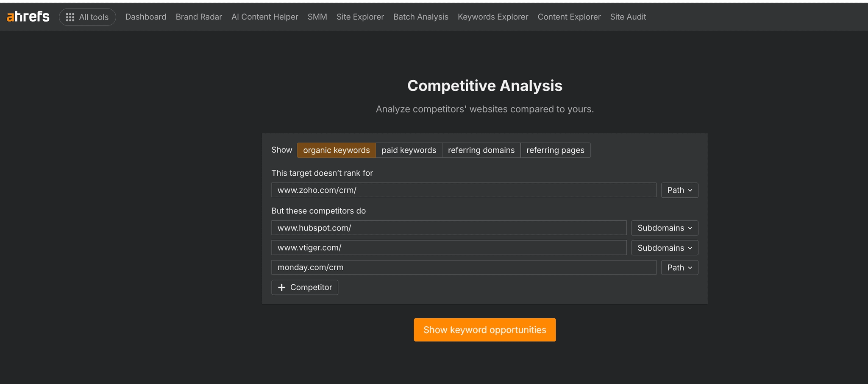Image resolution: width=868 pixels, height=384 pixels.
Task: Click Show keyword opportunities
Action: [x=485, y=330]
